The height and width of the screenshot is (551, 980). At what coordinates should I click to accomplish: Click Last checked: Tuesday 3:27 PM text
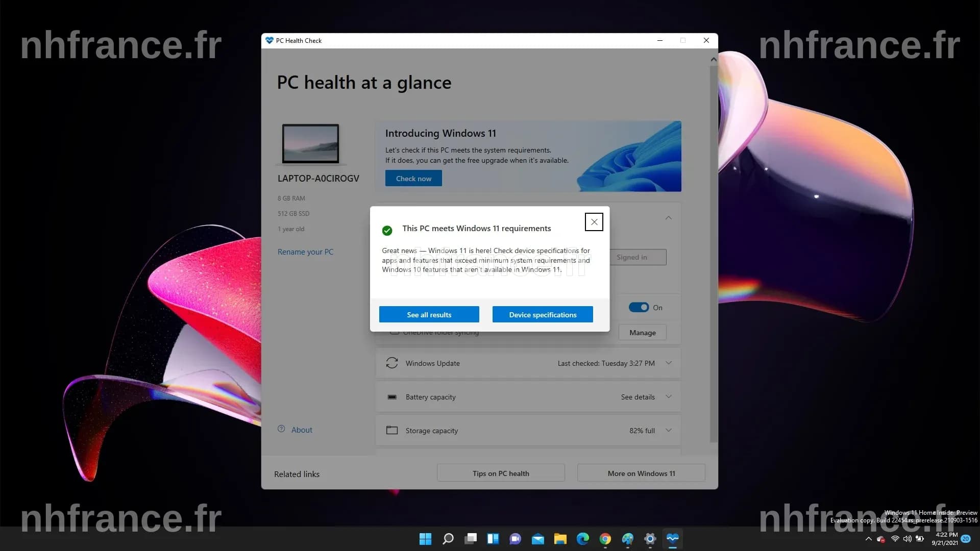click(606, 363)
